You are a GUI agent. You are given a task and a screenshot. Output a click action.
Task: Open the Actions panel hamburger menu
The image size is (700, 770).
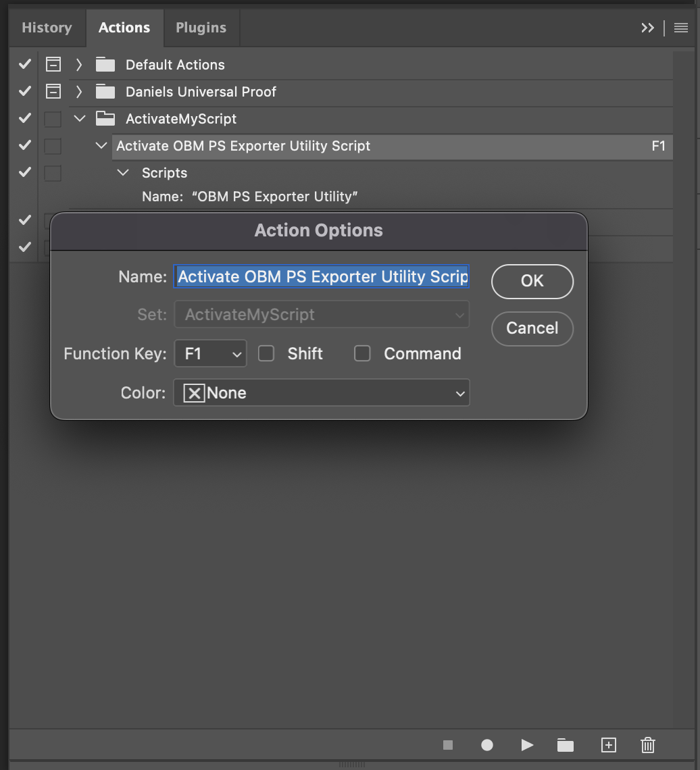click(680, 28)
